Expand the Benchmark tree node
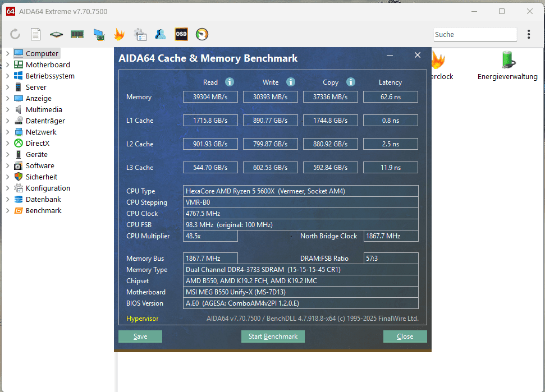 (7, 210)
